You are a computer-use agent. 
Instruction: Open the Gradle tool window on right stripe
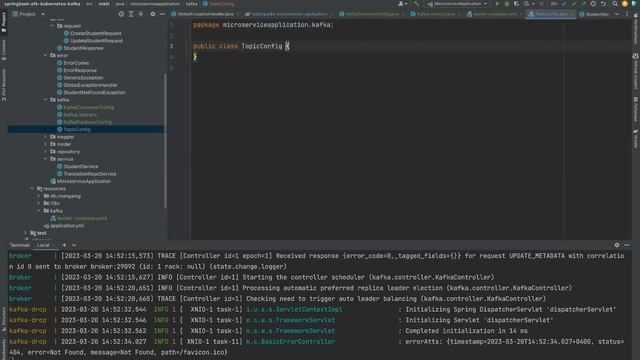[x=636, y=139]
